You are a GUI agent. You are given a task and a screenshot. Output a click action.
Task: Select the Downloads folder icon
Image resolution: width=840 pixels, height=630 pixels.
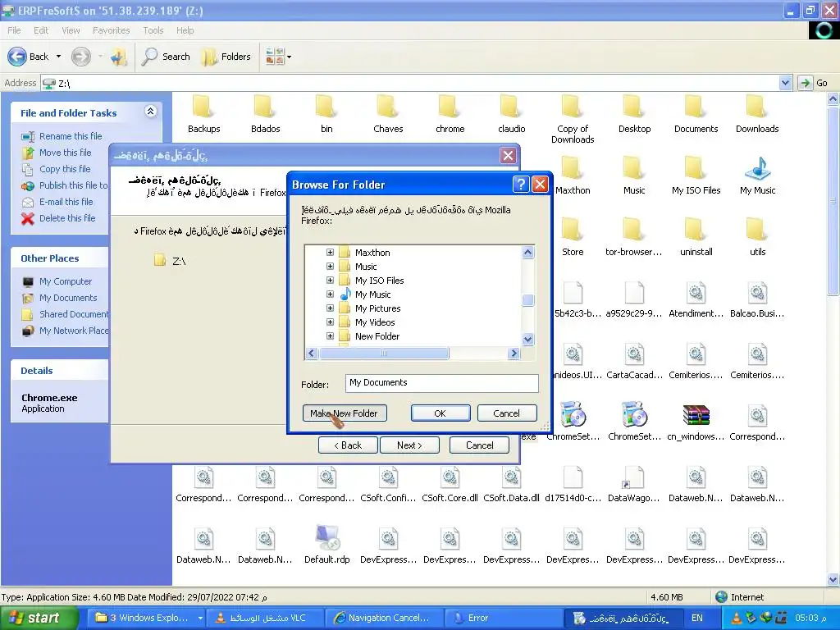pyautogui.click(x=757, y=106)
